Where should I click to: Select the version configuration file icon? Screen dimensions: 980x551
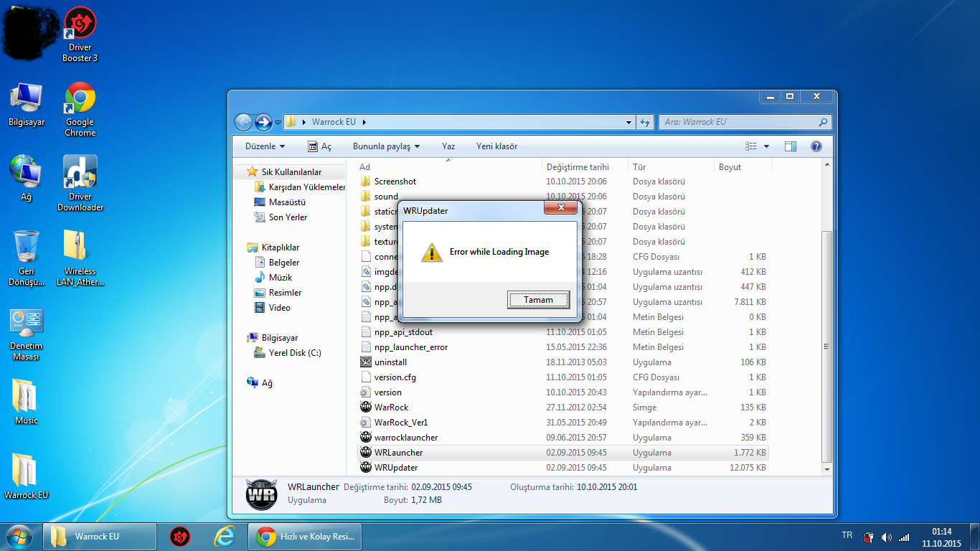click(x=366, y=392)
